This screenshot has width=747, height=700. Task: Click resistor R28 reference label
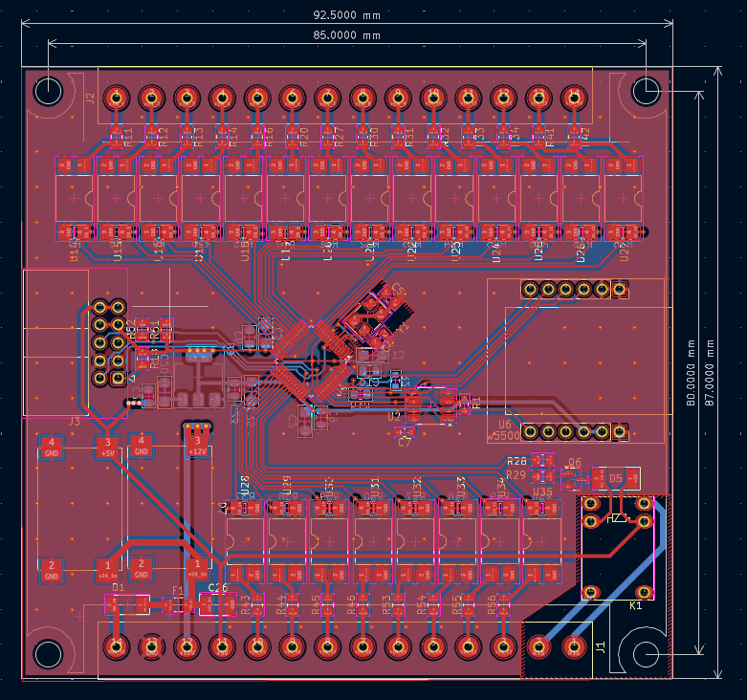(x=516, y=461)
